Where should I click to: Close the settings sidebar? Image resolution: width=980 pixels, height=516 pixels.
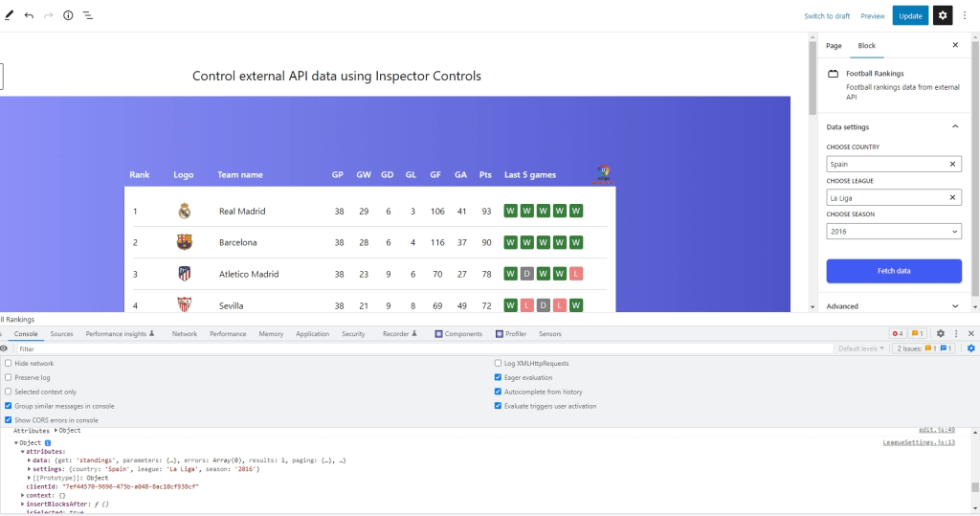(x=955, y=45)
